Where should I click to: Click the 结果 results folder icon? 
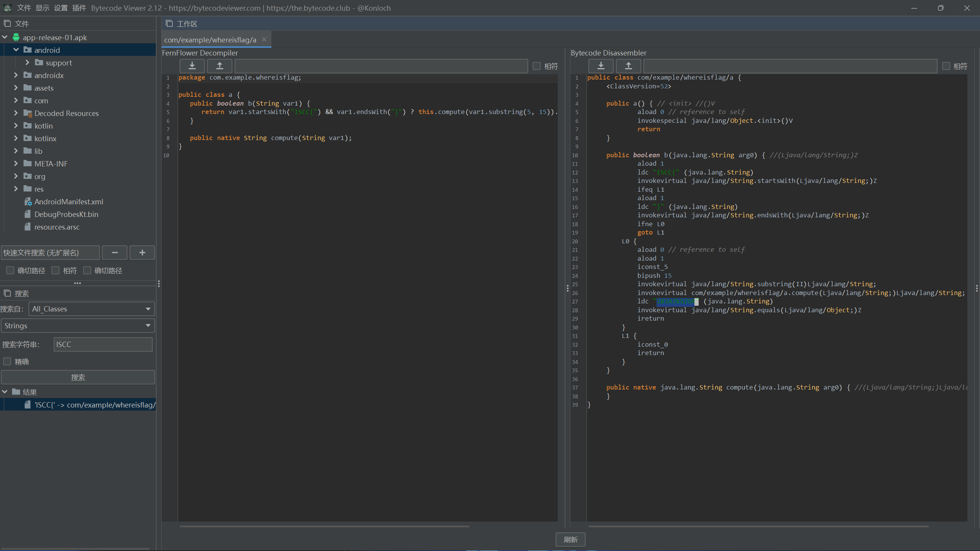click(16, 392)
